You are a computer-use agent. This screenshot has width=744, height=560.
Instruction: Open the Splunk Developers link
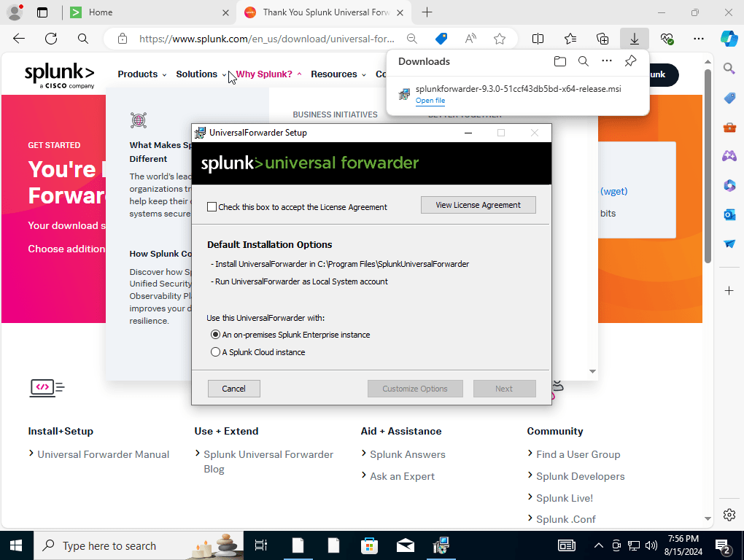[581, 476]
